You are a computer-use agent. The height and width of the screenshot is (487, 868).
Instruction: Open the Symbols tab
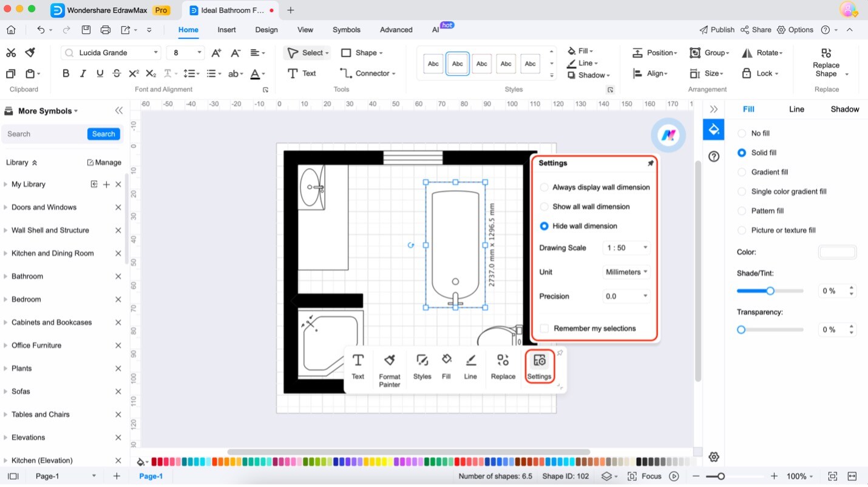347,30
